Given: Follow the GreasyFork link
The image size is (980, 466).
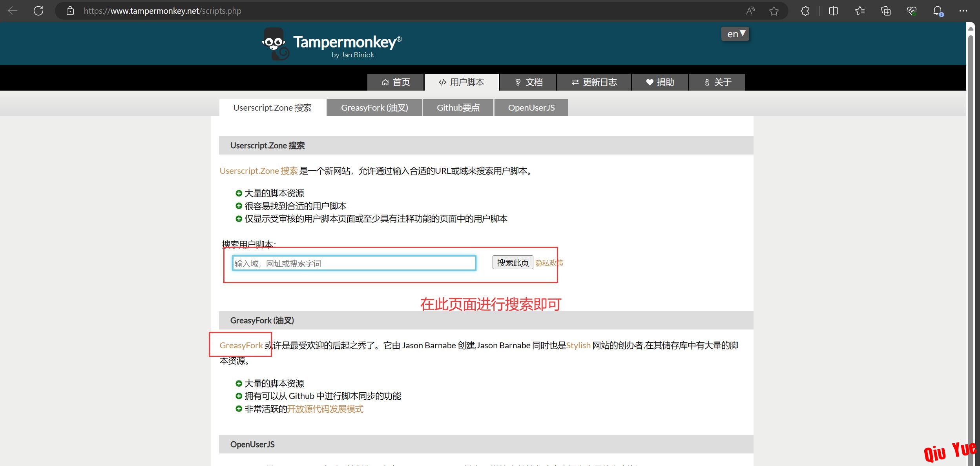Looking at the screenshot, I should (241, 345).
